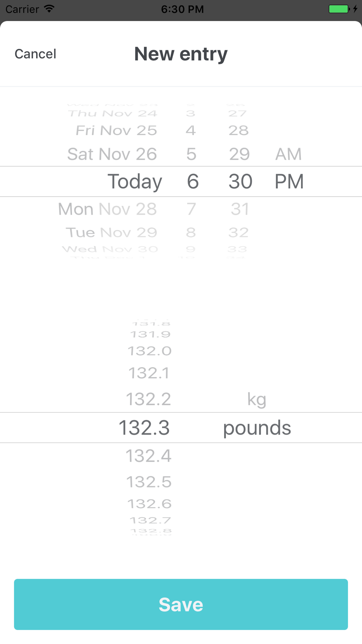This screenshot has height=644, width=362.
Task: Select hour 5 in time picker
Action: (191, 154)
